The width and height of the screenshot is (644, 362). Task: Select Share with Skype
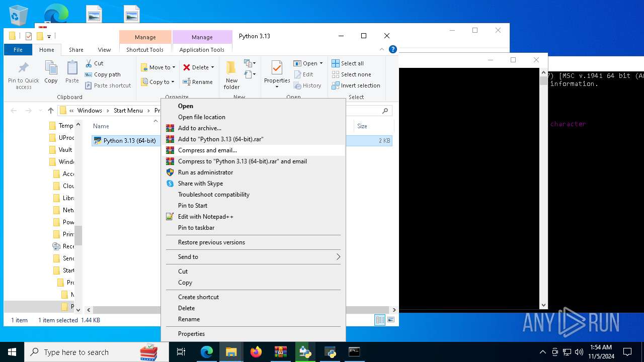click(253, 184)
